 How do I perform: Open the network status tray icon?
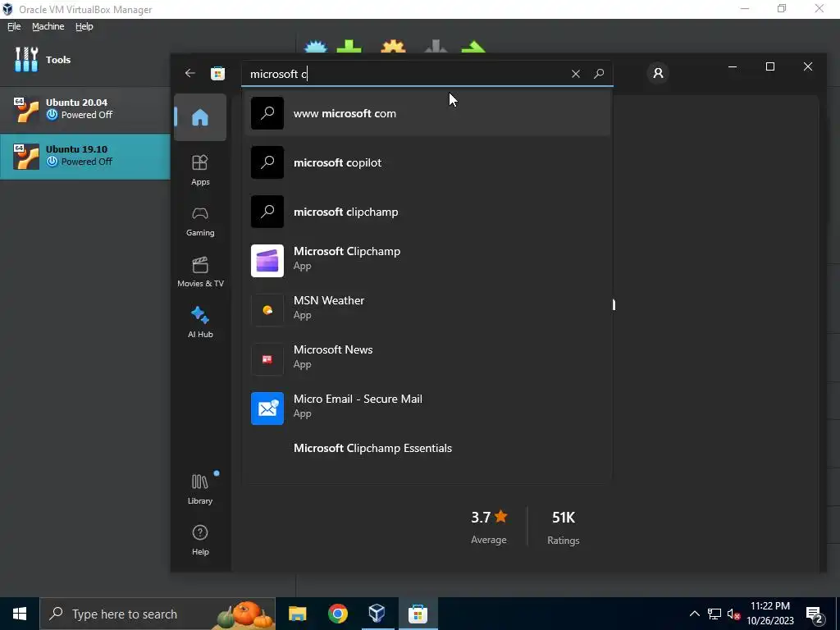[714, 614]
